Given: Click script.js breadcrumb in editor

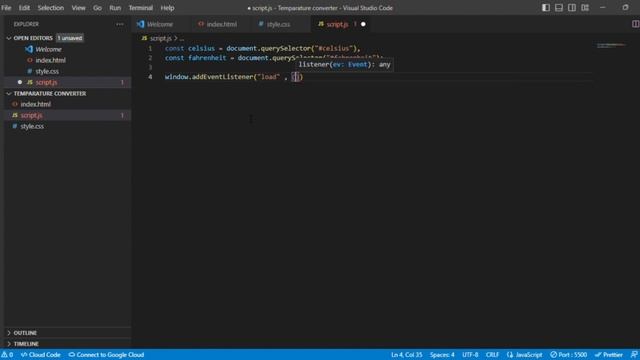Looking at the screenshot, I should pos(160,38).
